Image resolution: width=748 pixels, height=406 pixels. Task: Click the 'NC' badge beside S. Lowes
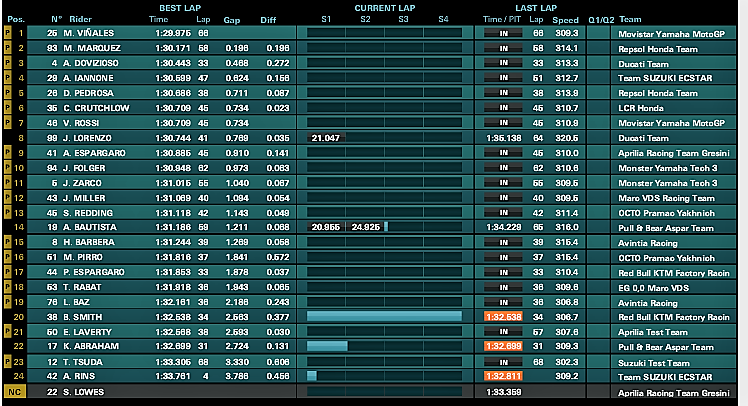pyautogui.click(x=15, y=392)
